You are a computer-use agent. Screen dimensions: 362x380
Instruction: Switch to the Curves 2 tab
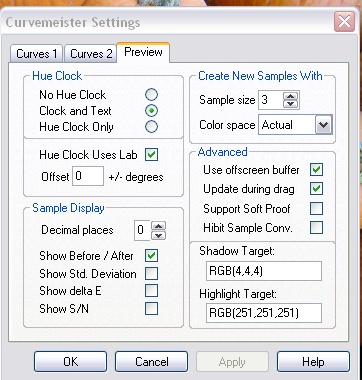coord(91,54)
